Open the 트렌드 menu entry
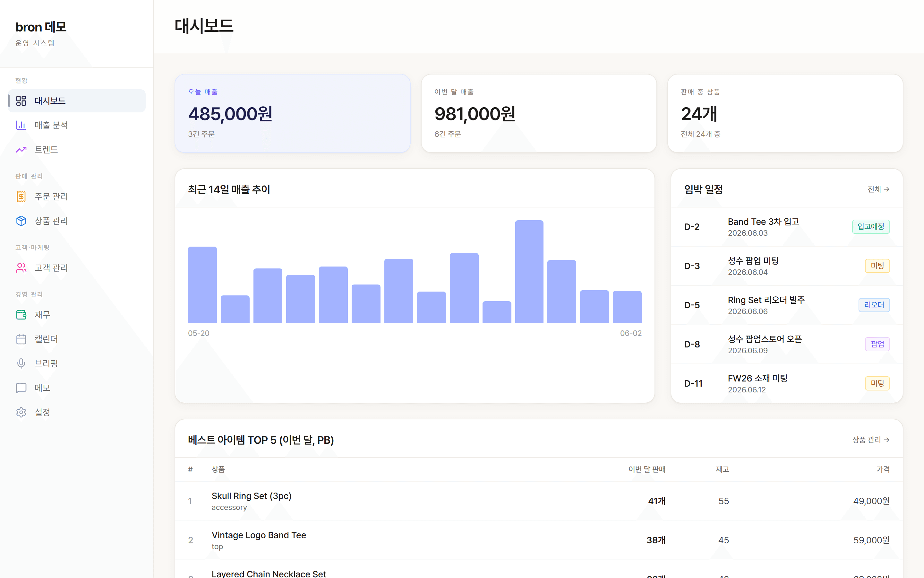This screenshot has width=924, height=578. click(x=77, y=149)
